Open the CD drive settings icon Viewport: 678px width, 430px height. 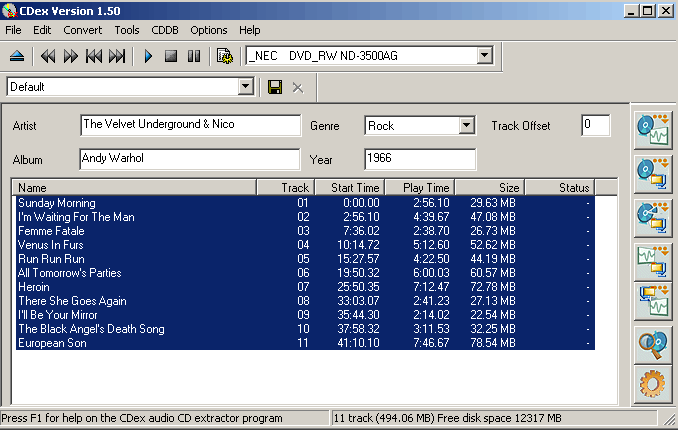[x=225, y=56]
